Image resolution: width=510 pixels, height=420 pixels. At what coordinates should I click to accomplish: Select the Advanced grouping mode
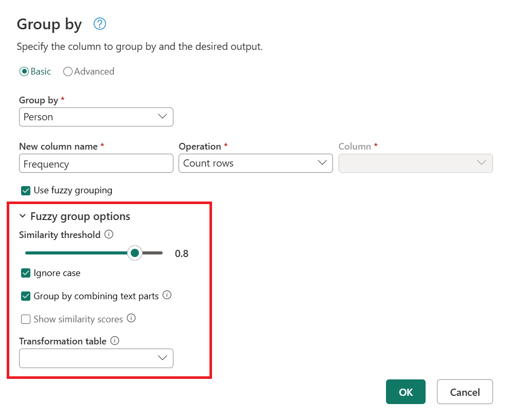(68, 71)
